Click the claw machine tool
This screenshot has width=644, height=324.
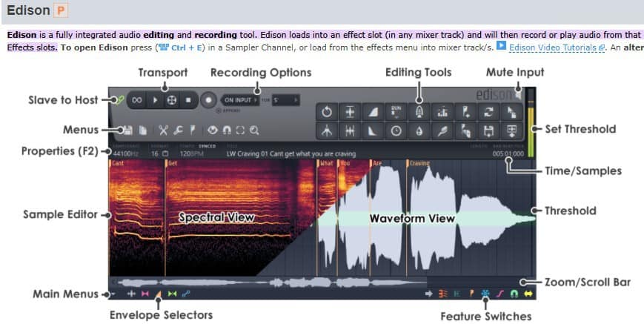tap(327, 131)
